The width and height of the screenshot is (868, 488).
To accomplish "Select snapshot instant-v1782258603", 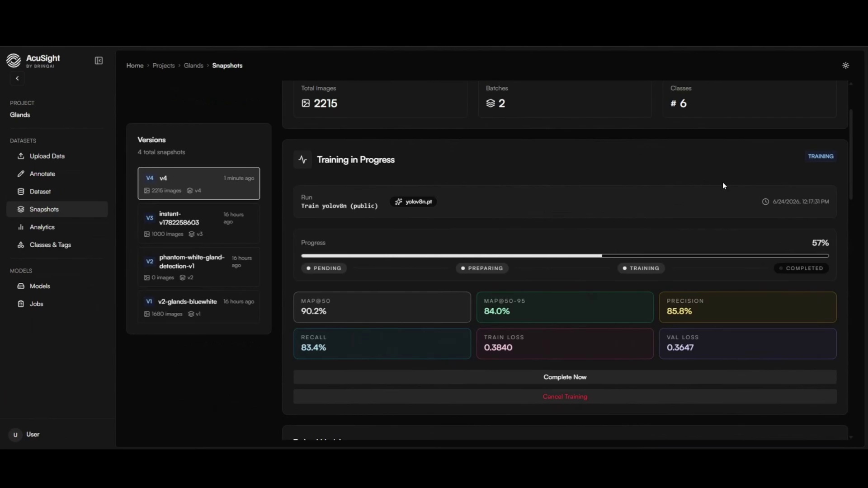I will click(199, 224).
